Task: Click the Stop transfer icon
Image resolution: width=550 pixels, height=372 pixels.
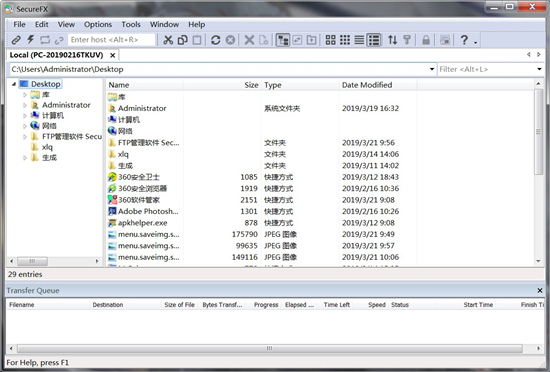Action: coord(230,40)
